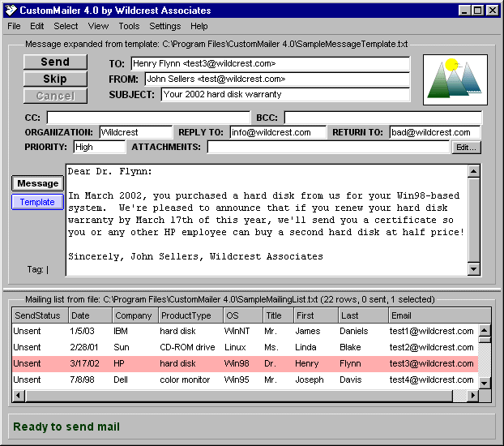Open the Select menu

click(66, 26)
